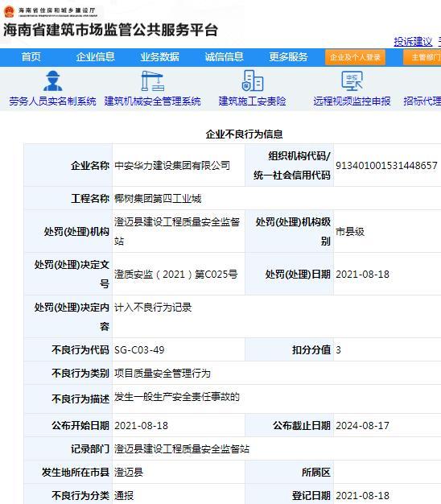Viewport: 441px width, 504px height.
Task: Click the 海南省住房和城乡建设厅 emblem logo
Action: coord(9,11)
